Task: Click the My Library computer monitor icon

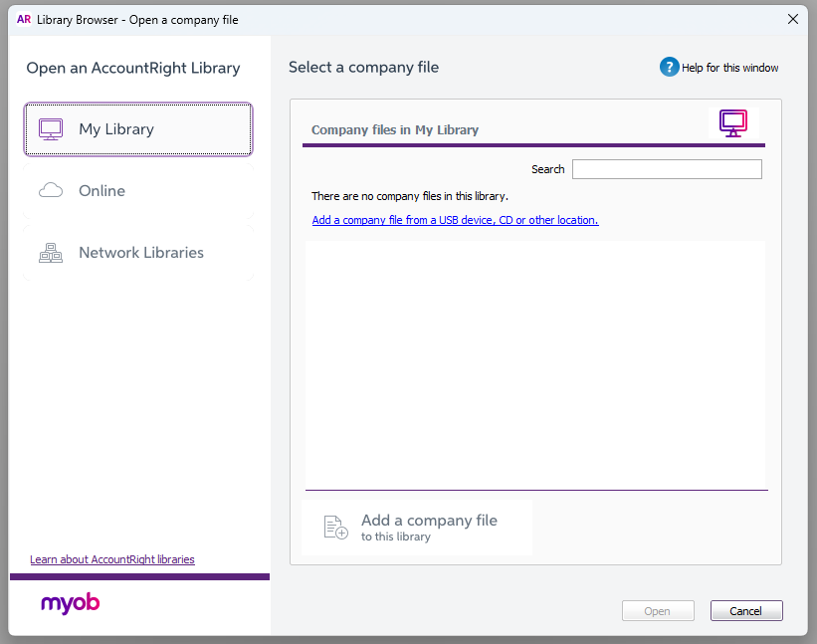Action: [x=51, y=129]
